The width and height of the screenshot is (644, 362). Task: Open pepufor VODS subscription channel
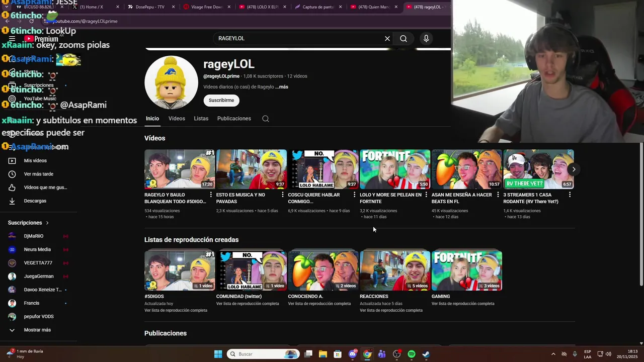[x=39, y=316]
